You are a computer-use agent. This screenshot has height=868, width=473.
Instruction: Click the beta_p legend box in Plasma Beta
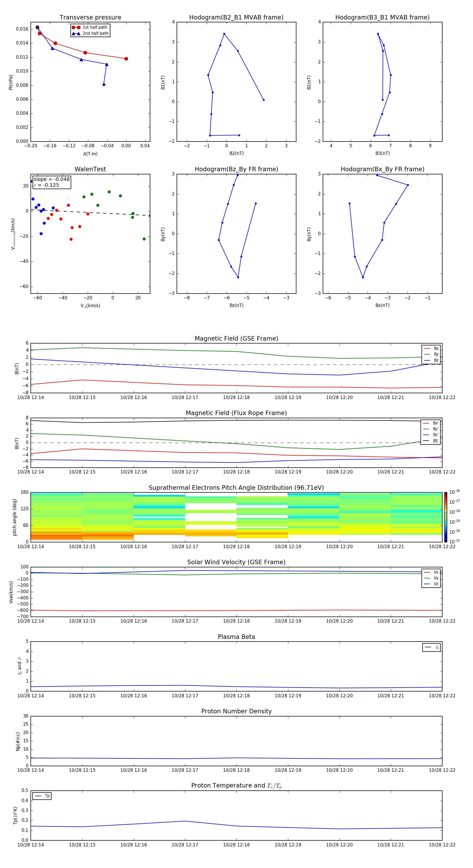point(431,648)
